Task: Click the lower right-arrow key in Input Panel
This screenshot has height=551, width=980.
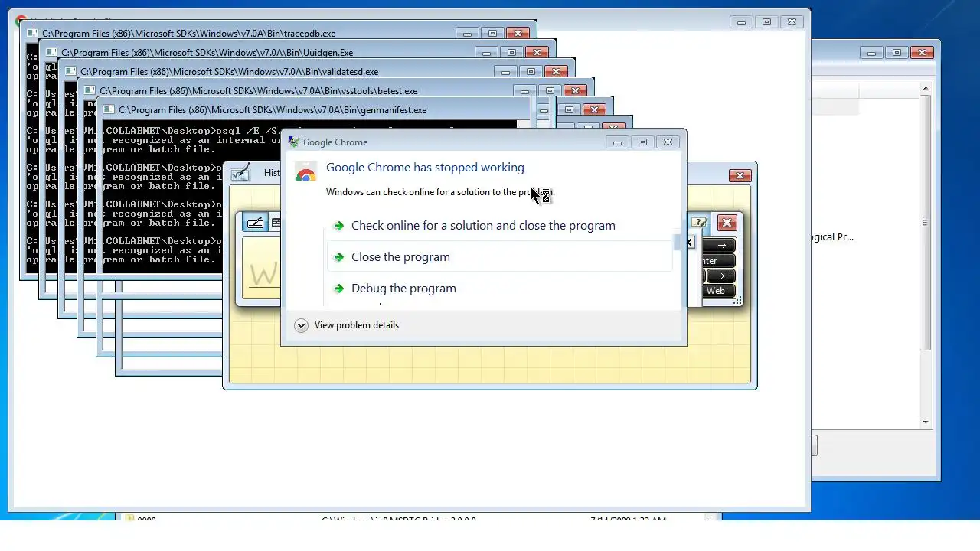Action: (x=720, y=275)
